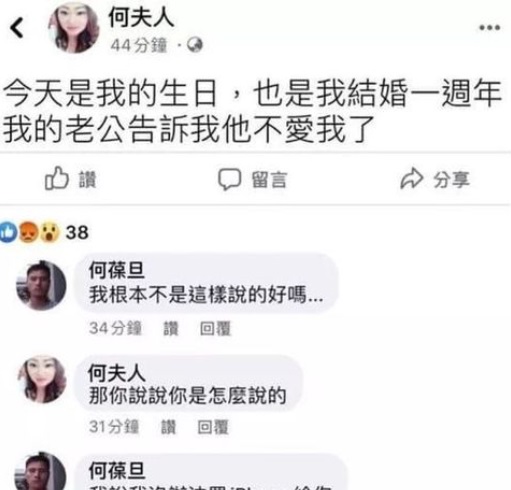The width and height of the screenshot is (511, 490).
Task: Like the 31分鐘 comment by 何夫人
Action: coord(169,427)
